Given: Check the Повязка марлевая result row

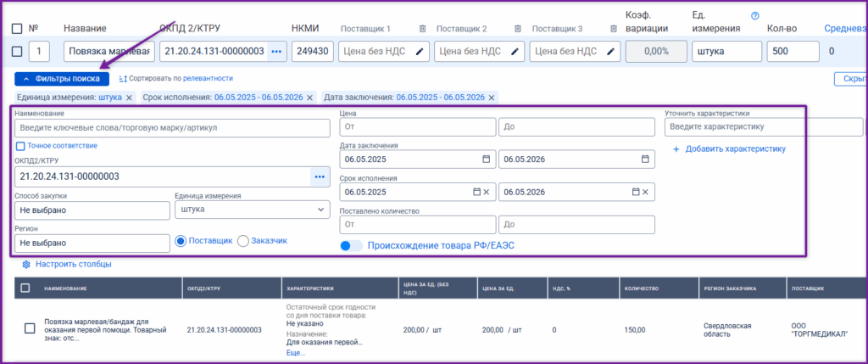Looking at the screenshot, I should (x=30, y=328).
